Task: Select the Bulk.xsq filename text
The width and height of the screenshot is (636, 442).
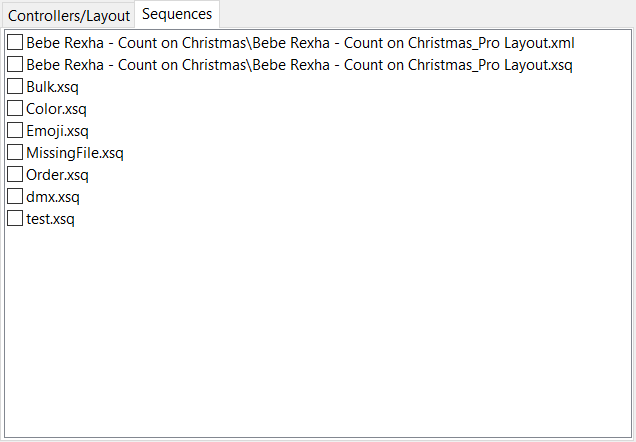Action: coord(52,87)
